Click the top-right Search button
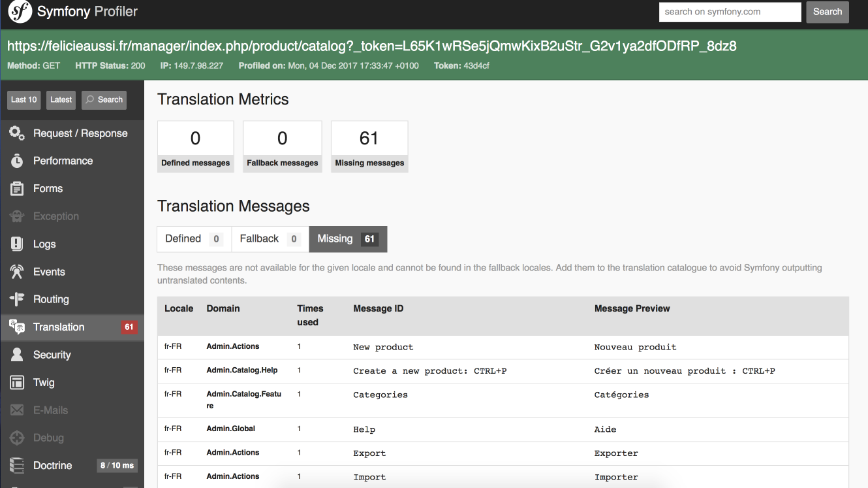The width and height of the screenshot is (868, 488). pos(828,12)
